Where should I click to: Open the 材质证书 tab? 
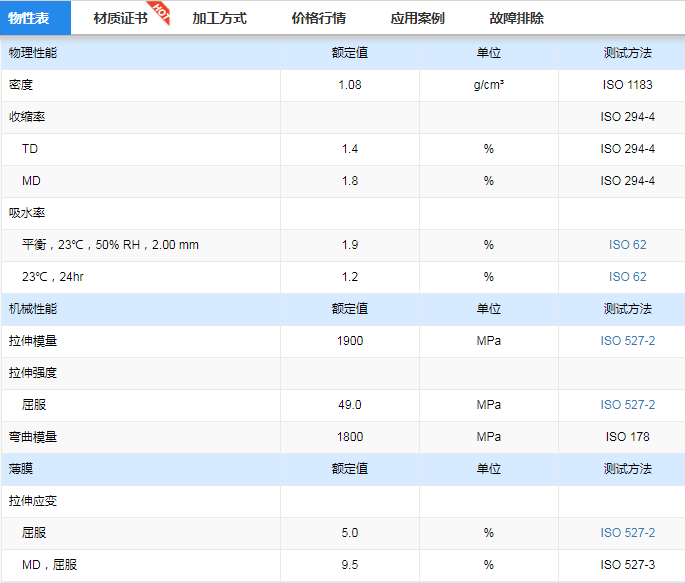(x=120, y=18)
